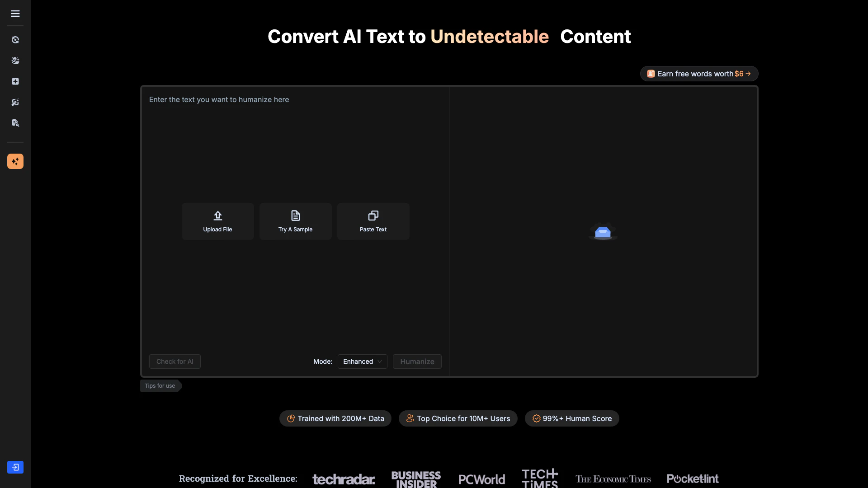This screenshot has width=868, height=488.
Task: Click the 99%+ Human Score badge
Action: click(572, 418)
